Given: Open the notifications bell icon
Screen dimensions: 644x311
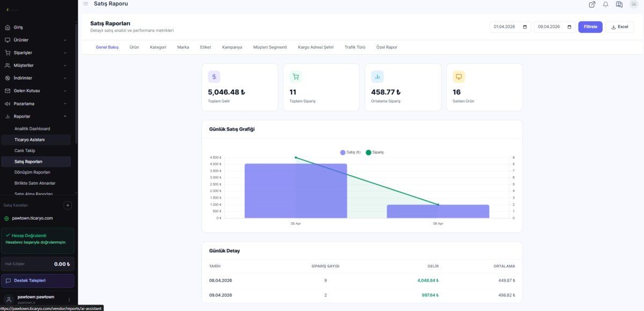Looking at the screenshot, I should coord(605,4).
